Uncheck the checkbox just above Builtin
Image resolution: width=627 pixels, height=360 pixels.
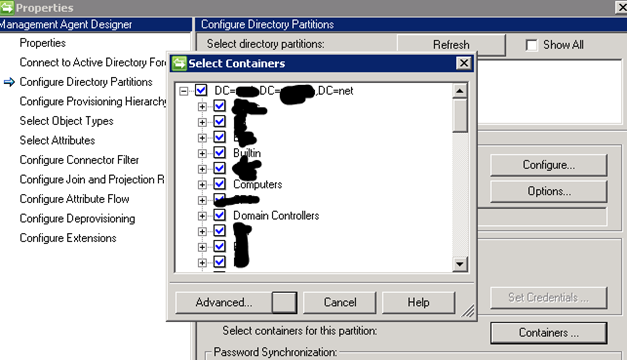pos(220,137)
